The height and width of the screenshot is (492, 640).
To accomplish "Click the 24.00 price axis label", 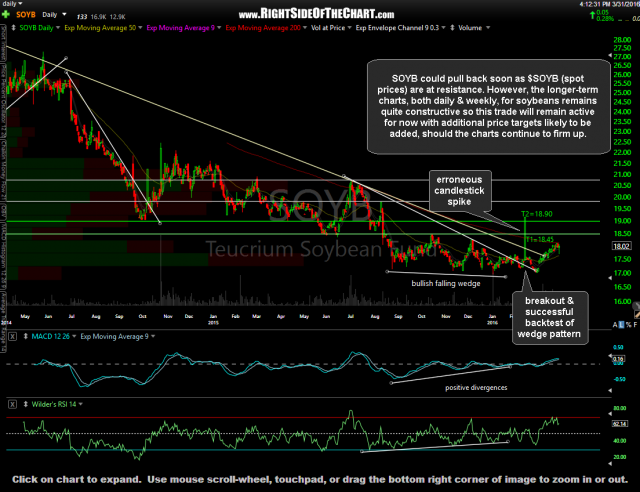I will point(622,111).
